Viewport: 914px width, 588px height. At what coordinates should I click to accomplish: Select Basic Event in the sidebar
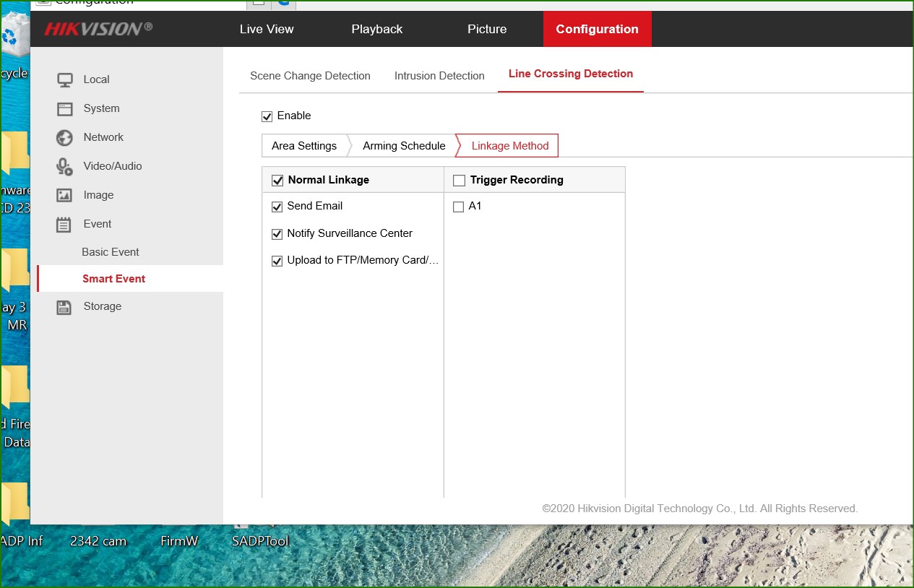pos(111,252)
